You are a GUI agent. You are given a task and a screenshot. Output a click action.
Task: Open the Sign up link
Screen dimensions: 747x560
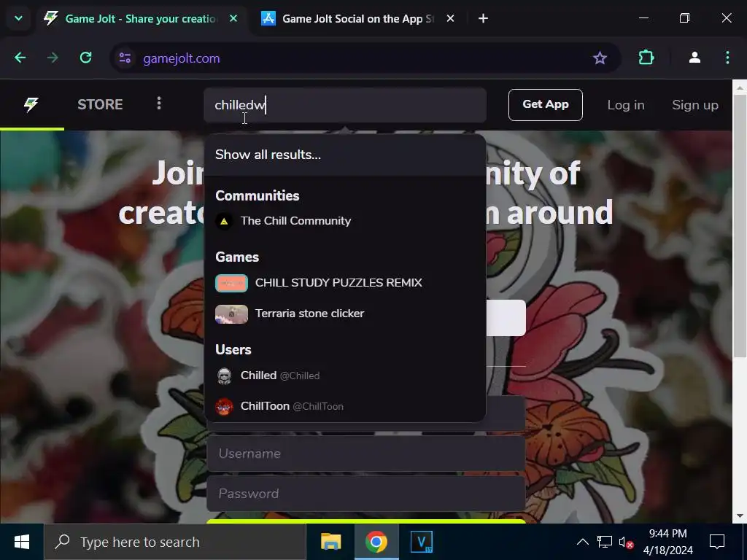point(695,105)
